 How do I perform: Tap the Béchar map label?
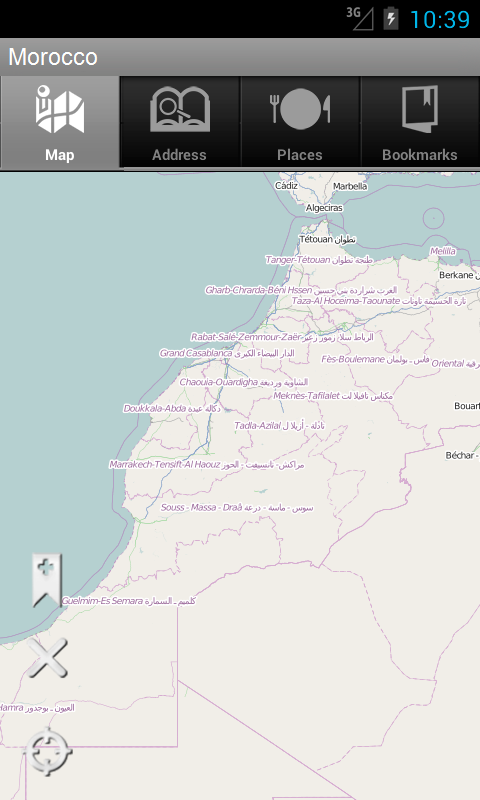[x=462, y=455]
